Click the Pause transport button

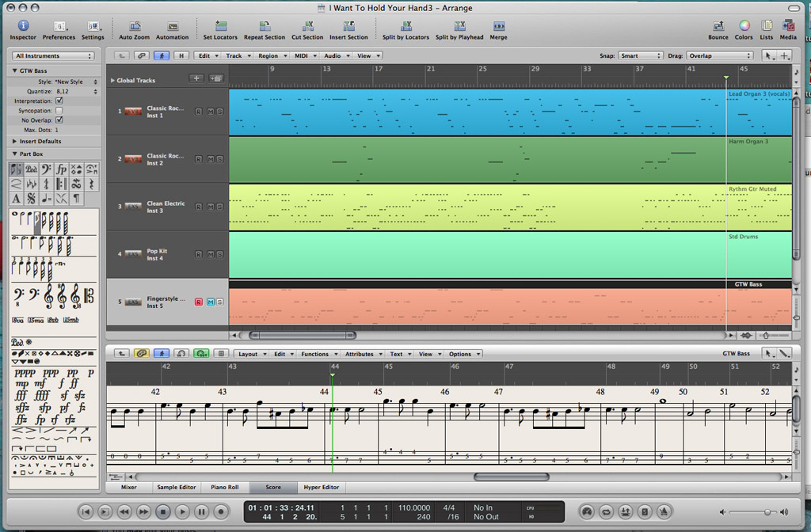tap(201, 512)
